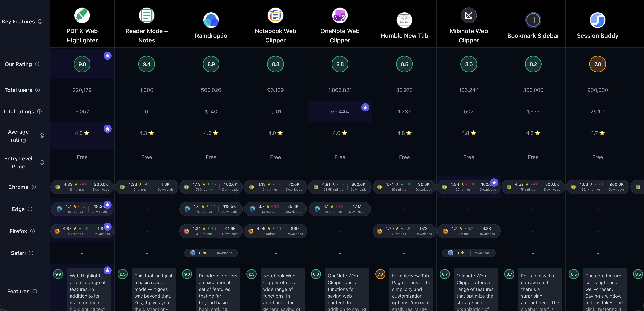Open Notebook Web Clipper Edge store pill
Viewport: 644px width, 311px height.
[275, 209]
